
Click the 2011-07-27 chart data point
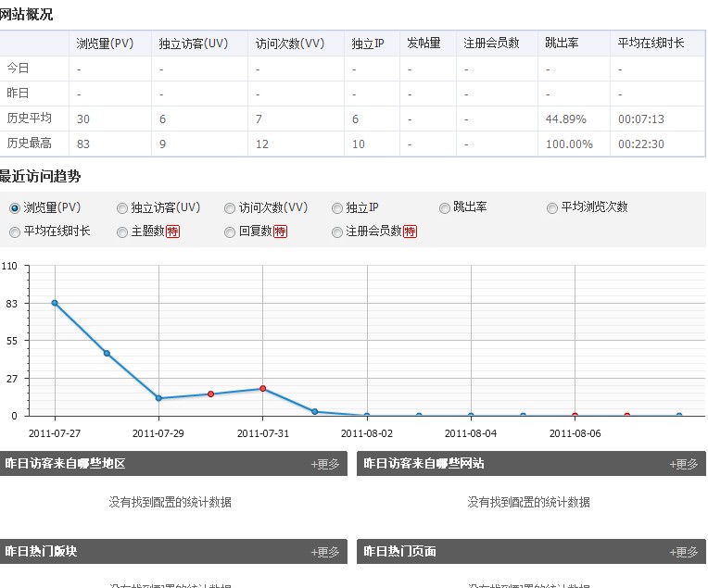pyautogui.click(x=55, y=303)
